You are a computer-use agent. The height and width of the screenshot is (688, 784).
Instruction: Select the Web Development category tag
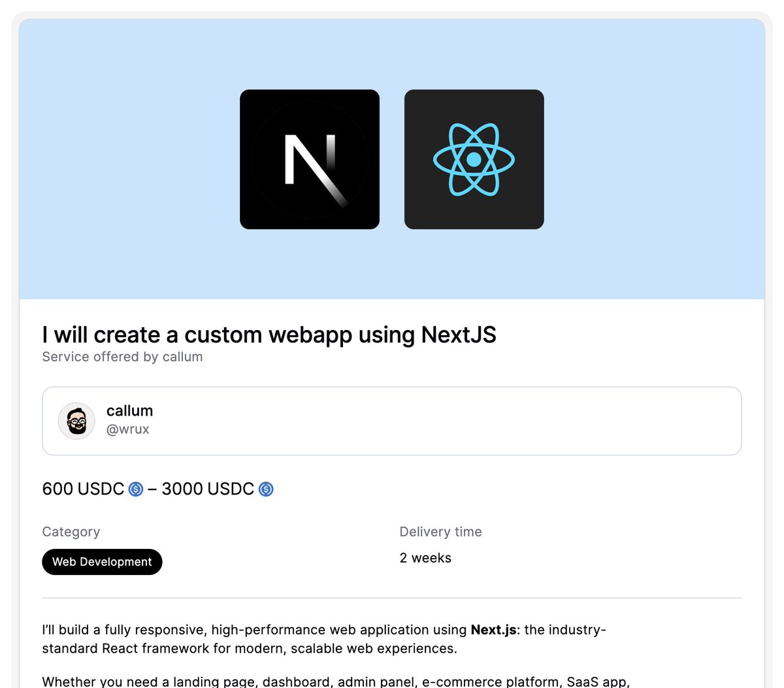pyautogui.click(x=102, y=562)
